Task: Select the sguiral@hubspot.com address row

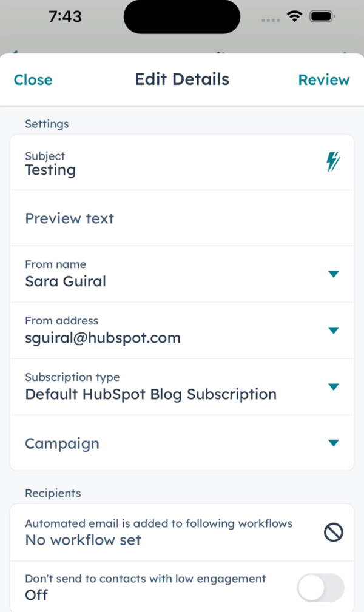Action: (x=182, y=331)
